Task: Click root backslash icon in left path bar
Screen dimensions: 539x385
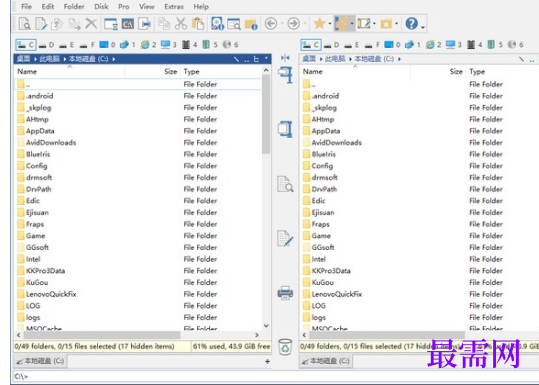Action: 236,59
